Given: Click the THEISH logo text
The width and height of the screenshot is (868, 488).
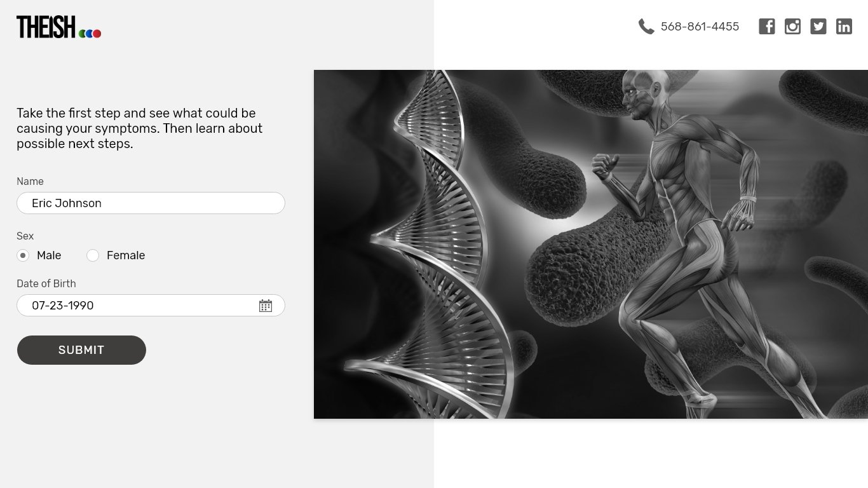Looking at the screenshot, I should 46,27.
